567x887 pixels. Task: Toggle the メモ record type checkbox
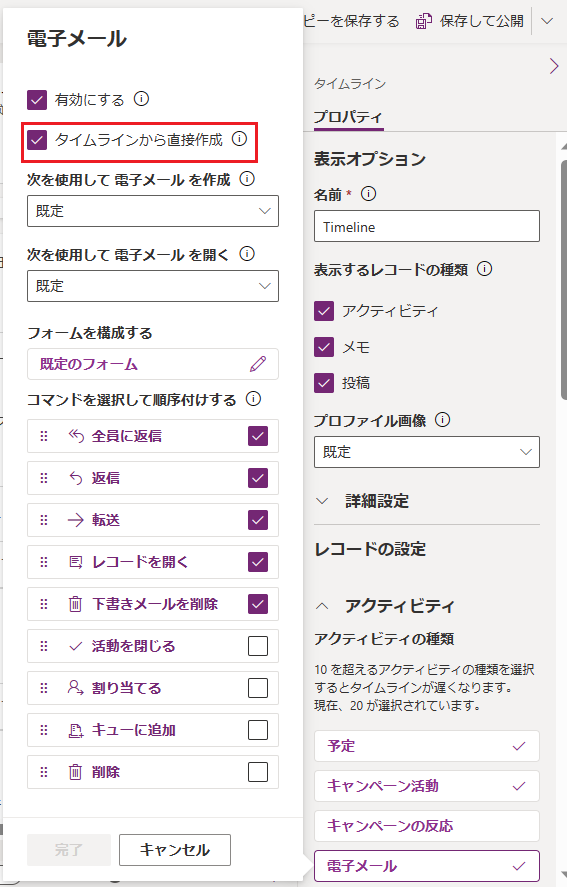coord(324,347)
